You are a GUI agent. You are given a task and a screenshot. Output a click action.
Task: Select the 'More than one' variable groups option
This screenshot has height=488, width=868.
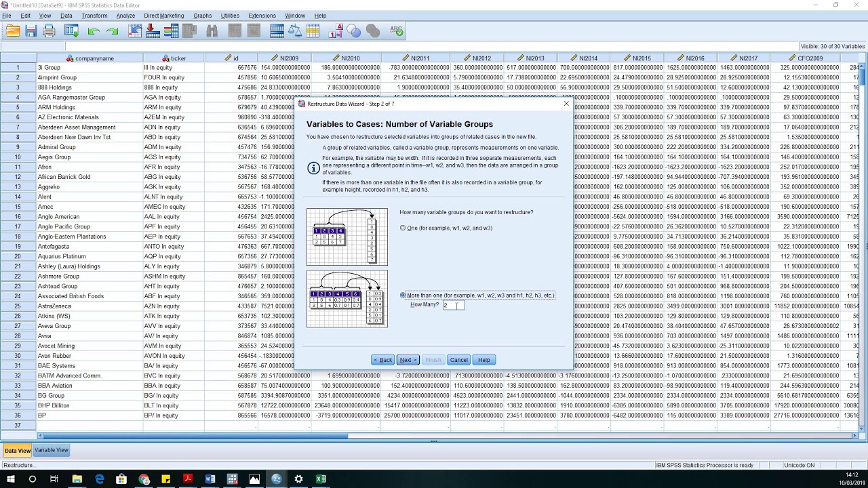477,296
